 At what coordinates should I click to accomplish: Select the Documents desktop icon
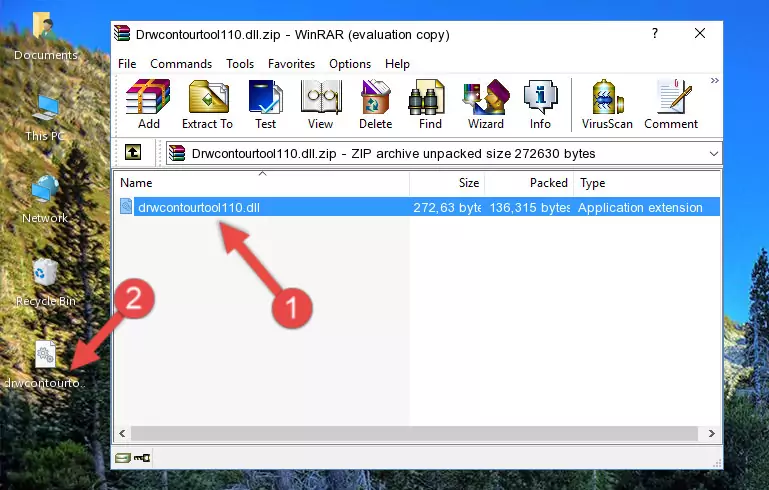pos(45,37)
